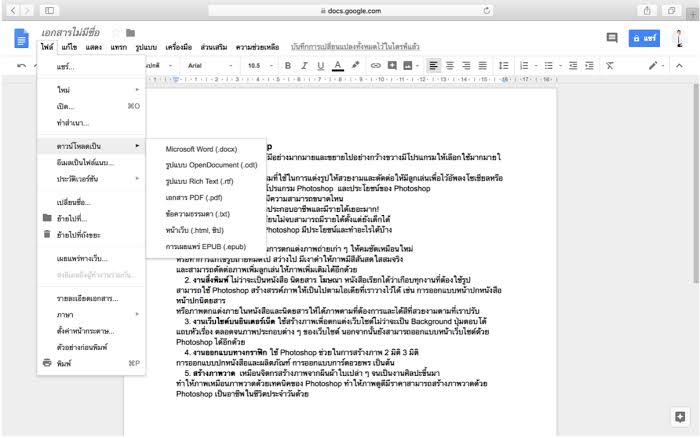Open the แทรก menu
This screenshot has width=700, height=438.
pos(118,47)
